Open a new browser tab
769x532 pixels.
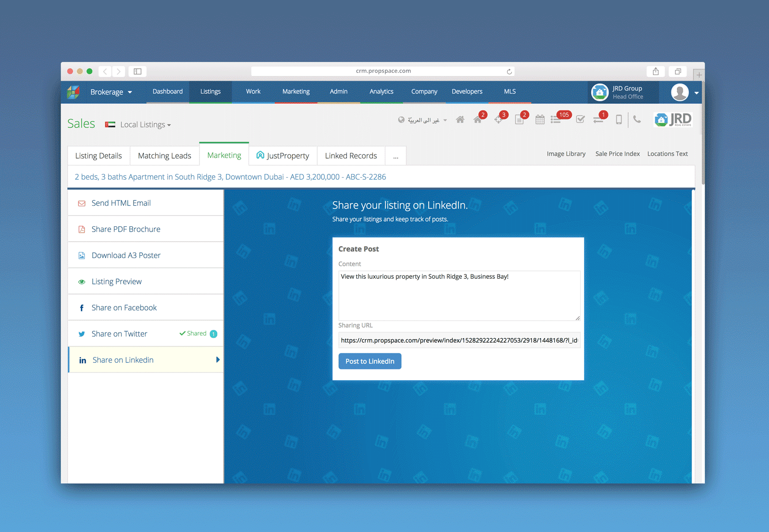click(x=699, y=75)
